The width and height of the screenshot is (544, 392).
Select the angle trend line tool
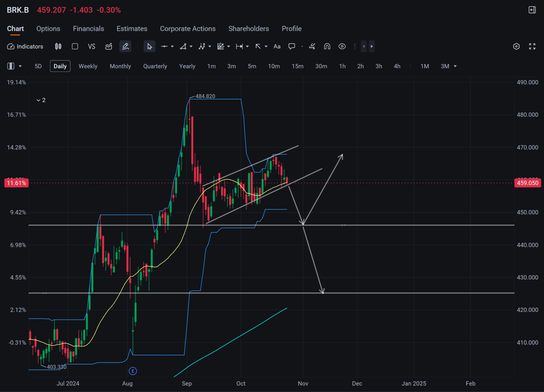183,47
